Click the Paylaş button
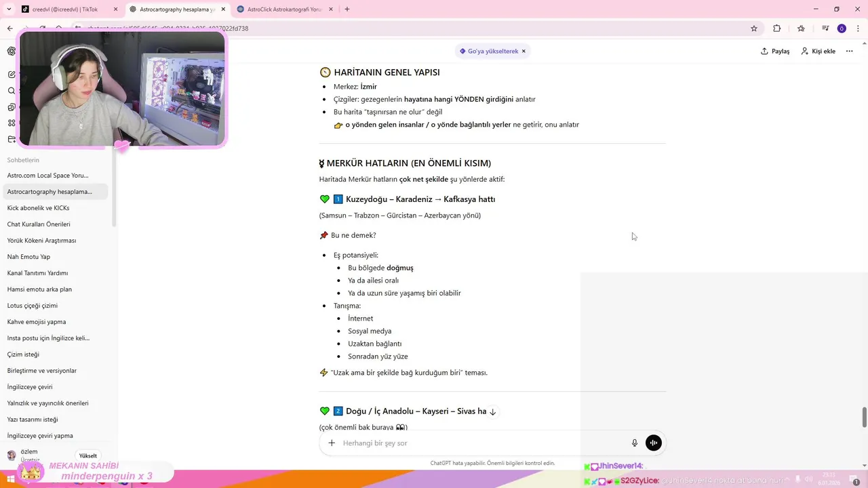The height and width of the screenshot is (488, 868). [x=775, y=52]
